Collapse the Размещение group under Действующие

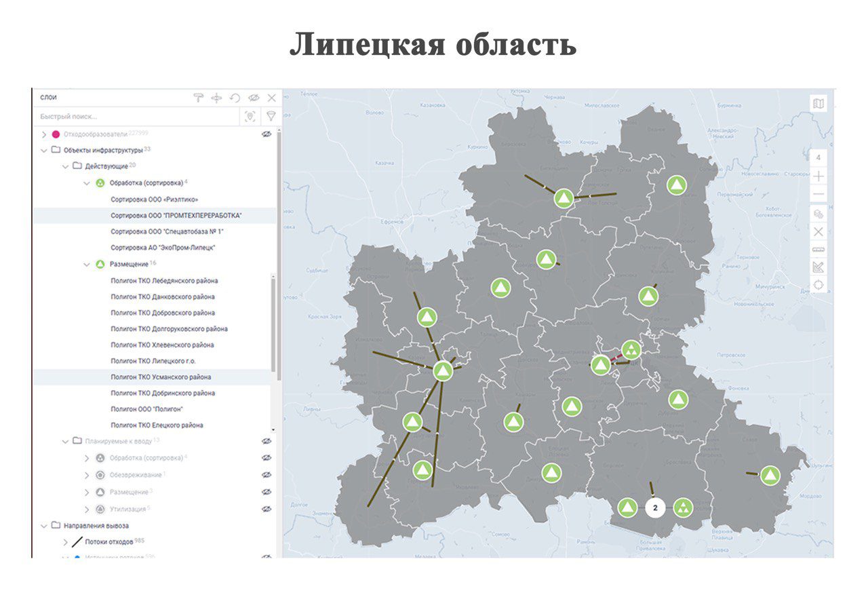pyautogui.click(x=87, y=264)
